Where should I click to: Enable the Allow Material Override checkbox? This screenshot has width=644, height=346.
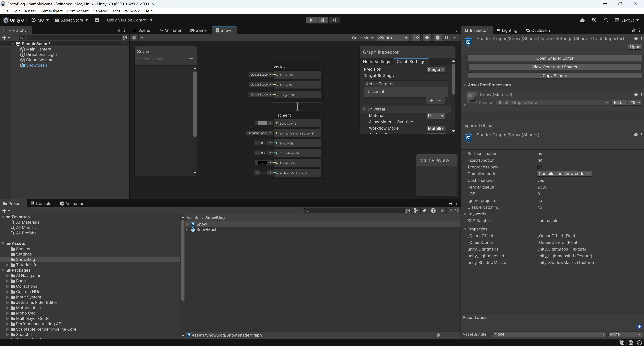point(429,122)
